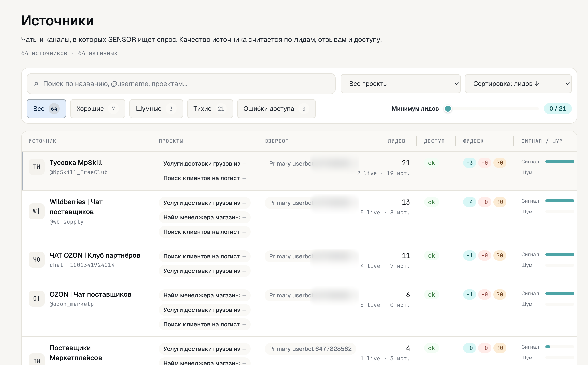
Task: Select the Хорошие filter tab
Action: 97,109
